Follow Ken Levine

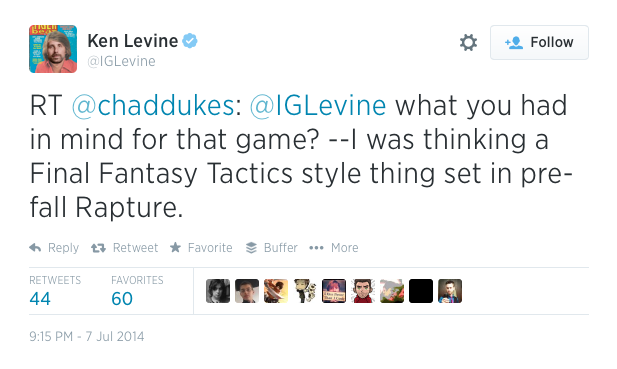click(539, 42)
